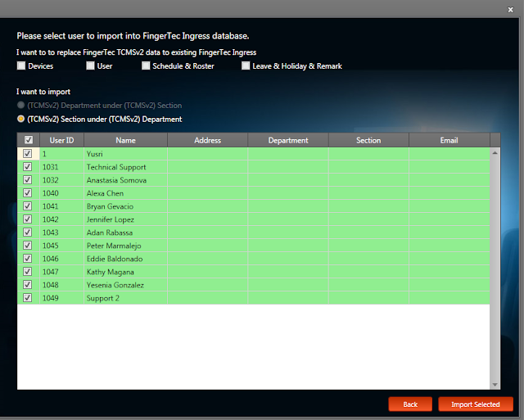This screenshot has height=420, width=524.
Task: Toggle checkbox beside Bryan Gevacio
Action: tap(27, 205)
